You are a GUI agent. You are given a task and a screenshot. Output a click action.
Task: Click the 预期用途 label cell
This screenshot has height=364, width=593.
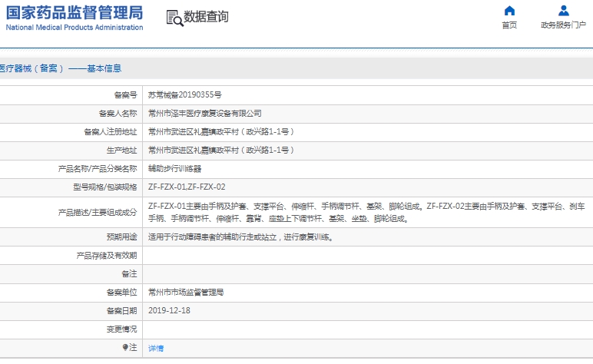tap(122, 237)
